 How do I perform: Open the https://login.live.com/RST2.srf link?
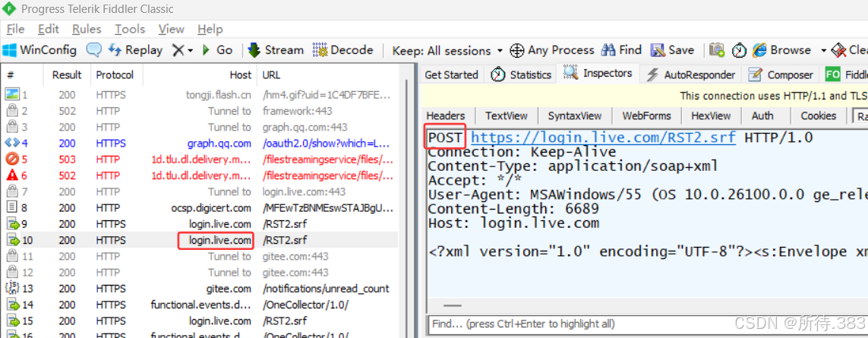point(604,137)
